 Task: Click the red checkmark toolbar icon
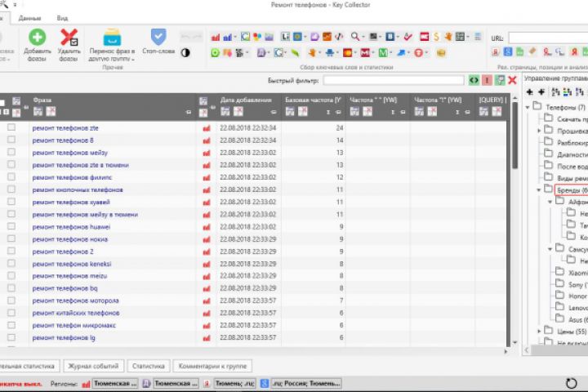click(408, 37)
